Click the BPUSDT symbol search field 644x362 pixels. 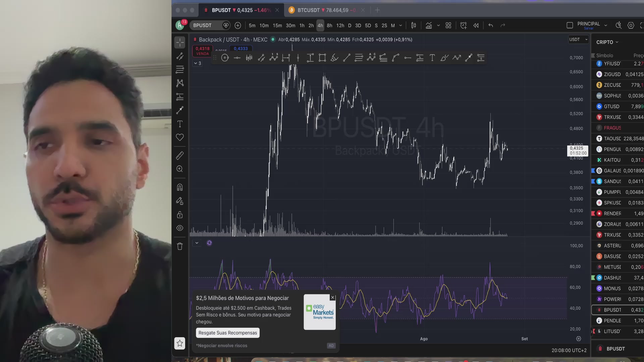pyautogui.click(x=209, y=25)
